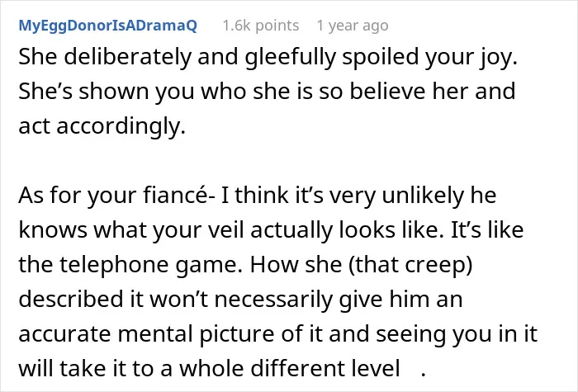Click the parenthetical '(that creep)'
This screenshot has height=392, width=578.
coord(410,265)
